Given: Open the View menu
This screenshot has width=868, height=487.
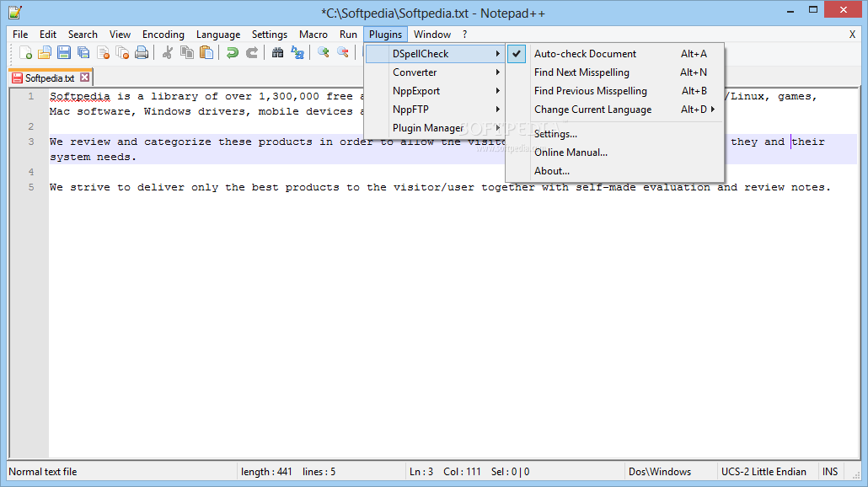Looking at the screenshot, I should coord(121,35).
